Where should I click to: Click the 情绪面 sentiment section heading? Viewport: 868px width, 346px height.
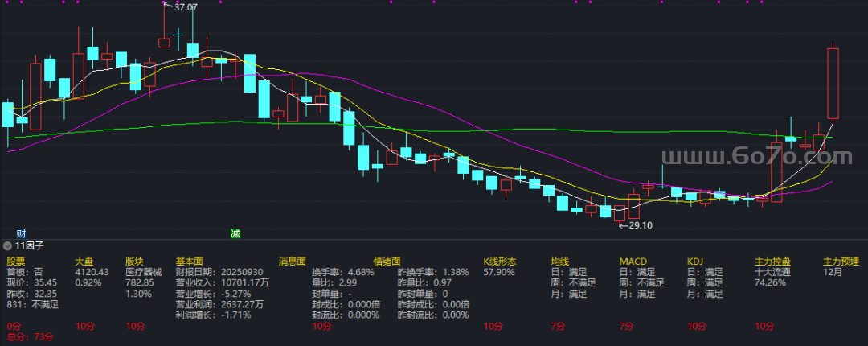coord(387,262)
